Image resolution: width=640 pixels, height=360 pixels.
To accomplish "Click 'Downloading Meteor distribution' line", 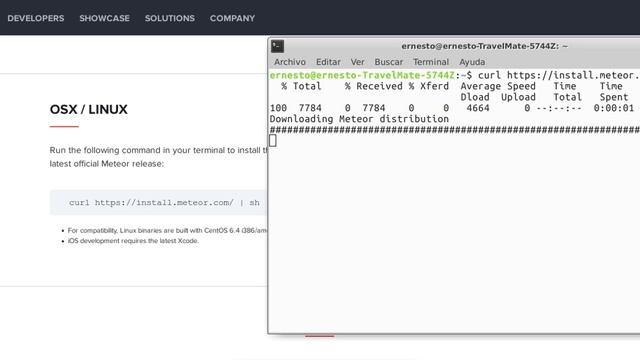I will 359,119.
